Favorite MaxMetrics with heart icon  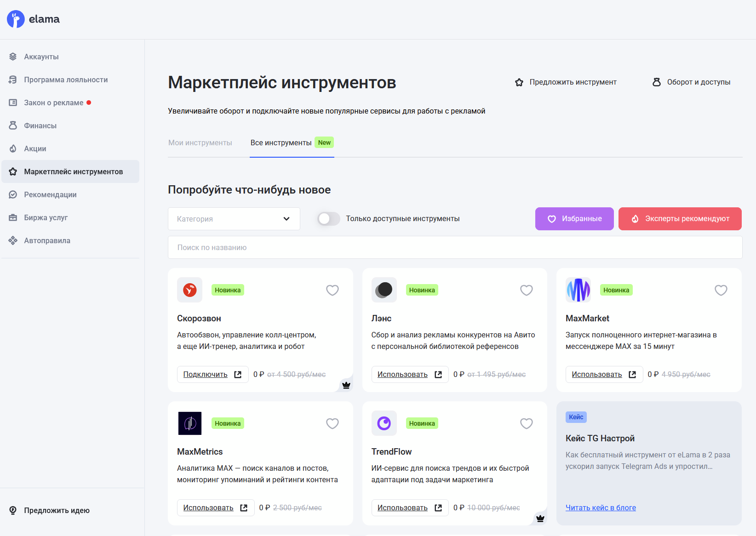coord(332,423)
